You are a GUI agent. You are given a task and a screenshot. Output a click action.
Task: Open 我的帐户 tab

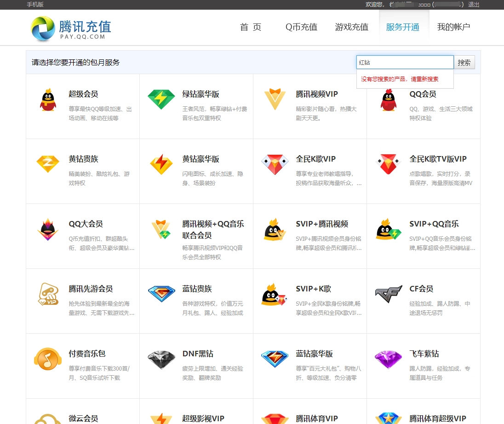tap(453, 27)
